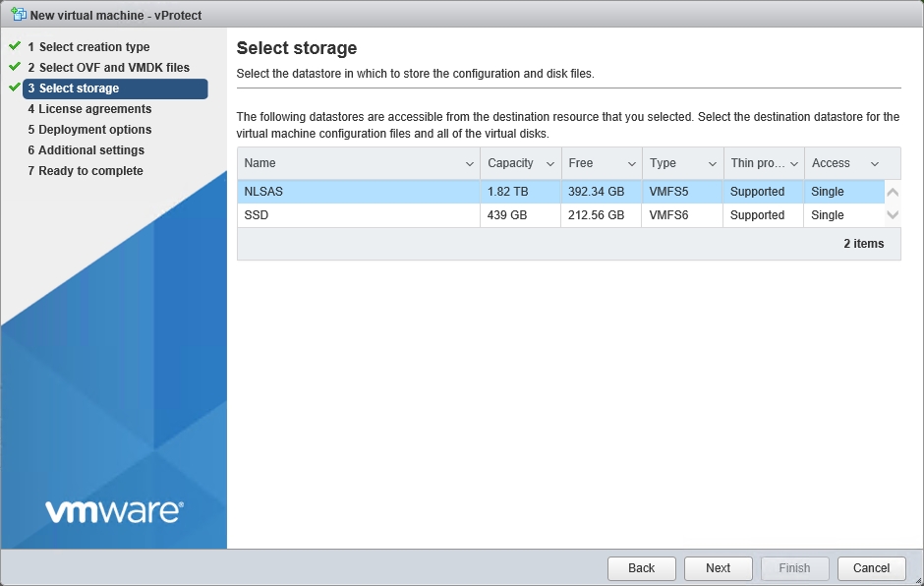Jump to step 4 License agreements
924x586 pixels.
click(x=94, y=109)
